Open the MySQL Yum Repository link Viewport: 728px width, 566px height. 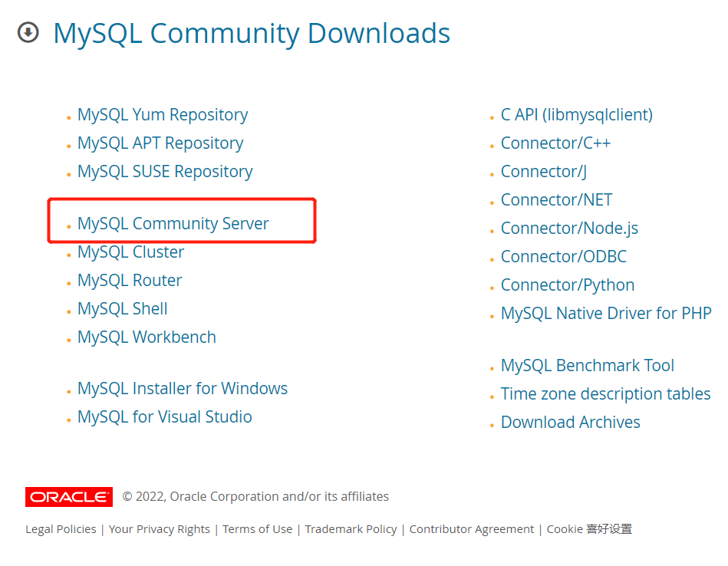[x=163, y=115]
